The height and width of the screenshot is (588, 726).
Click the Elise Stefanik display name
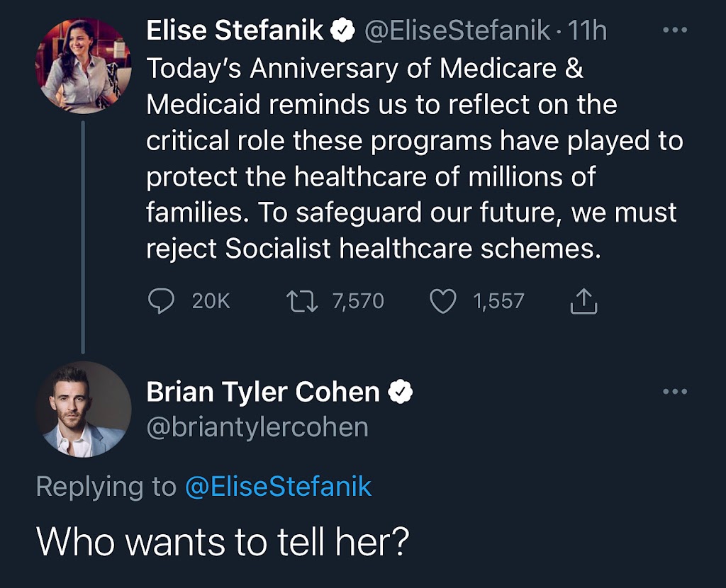(235, 30)
